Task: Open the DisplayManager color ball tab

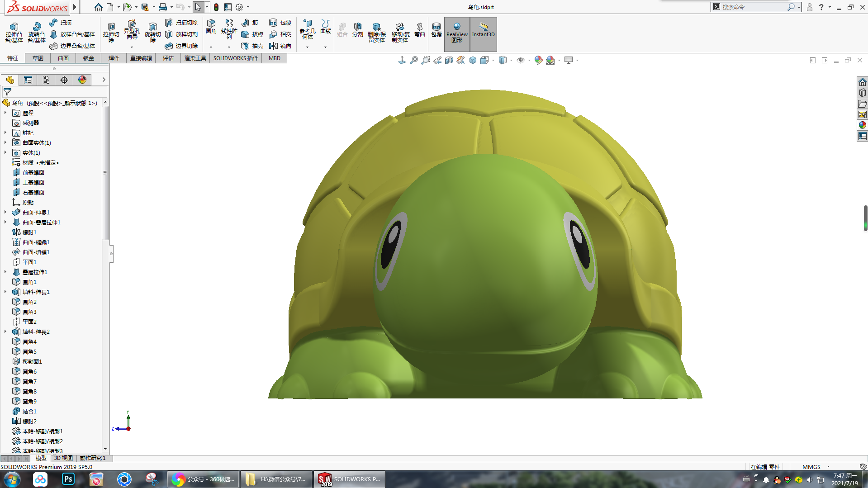Action: tap(82, 80)
